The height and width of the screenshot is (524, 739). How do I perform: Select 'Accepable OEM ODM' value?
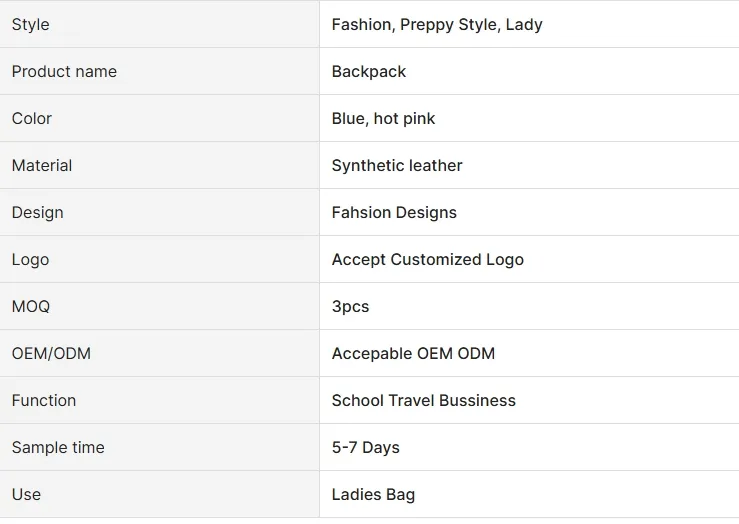[x=413, y=353]
